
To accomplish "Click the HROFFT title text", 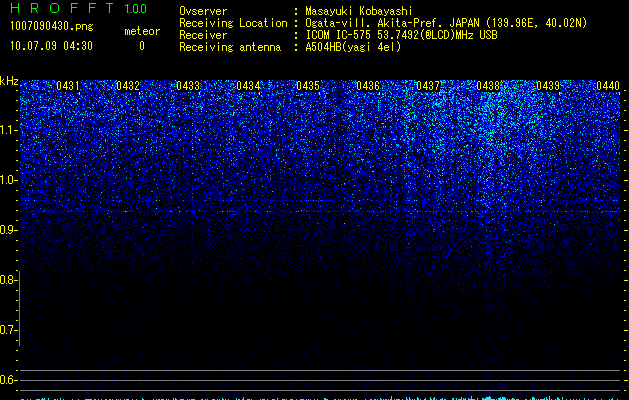I will click(62, 8).
